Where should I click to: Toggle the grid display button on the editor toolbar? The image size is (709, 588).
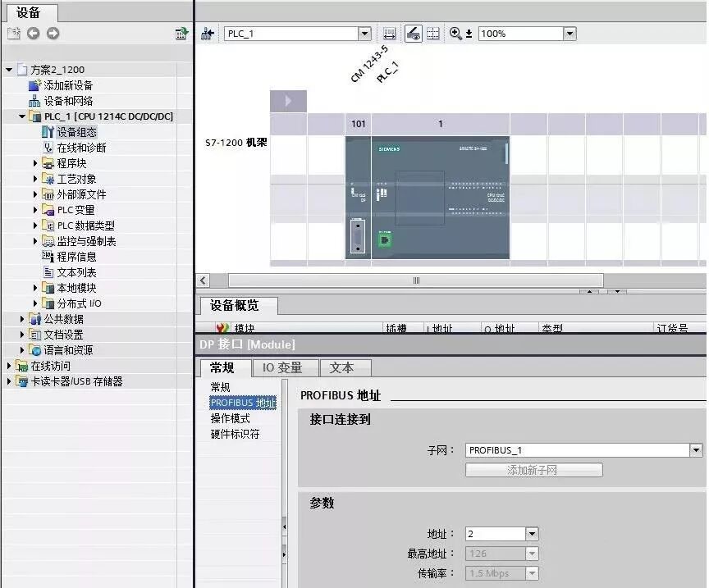(434, 33)
